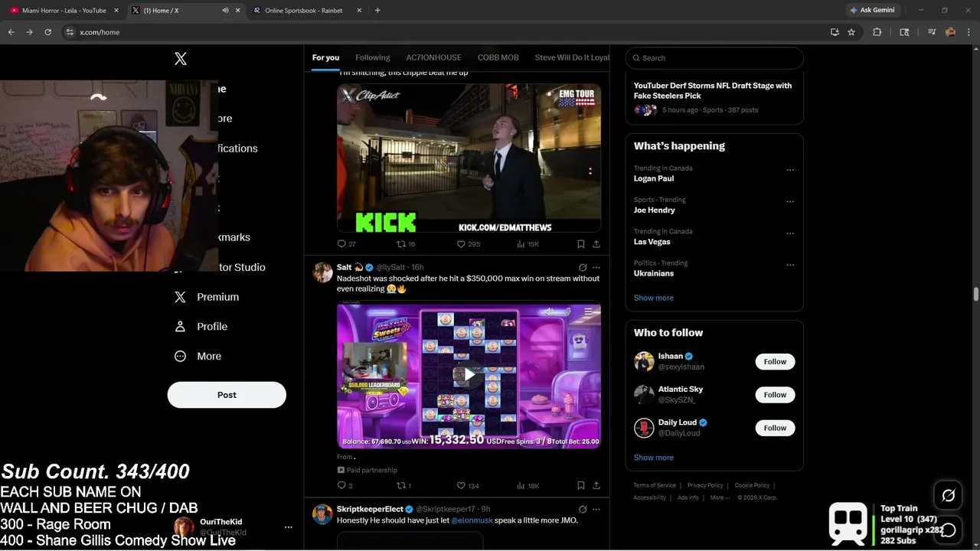980x551 pixels.
Task: Open more options on Salt's post
Action: pos(596,268)
